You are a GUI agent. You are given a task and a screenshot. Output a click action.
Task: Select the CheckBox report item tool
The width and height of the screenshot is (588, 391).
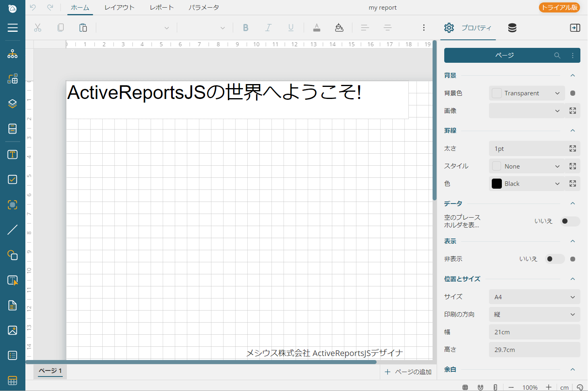(12, 179)
